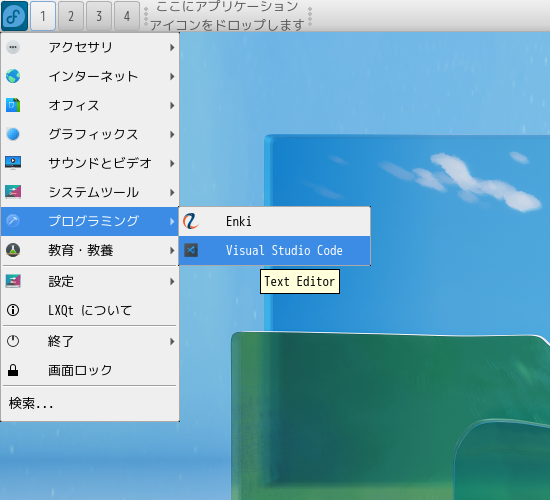Click the Programming (プログラミング) hammer icon
Viewport: 550px width, 500px height.
pyautogui.click(x=13, y=221)
